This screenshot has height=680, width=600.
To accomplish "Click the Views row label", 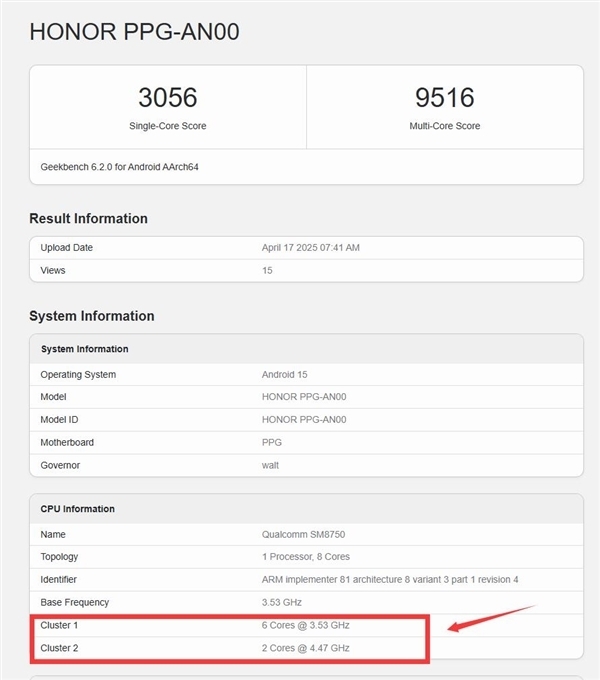I will click(54, 270).
